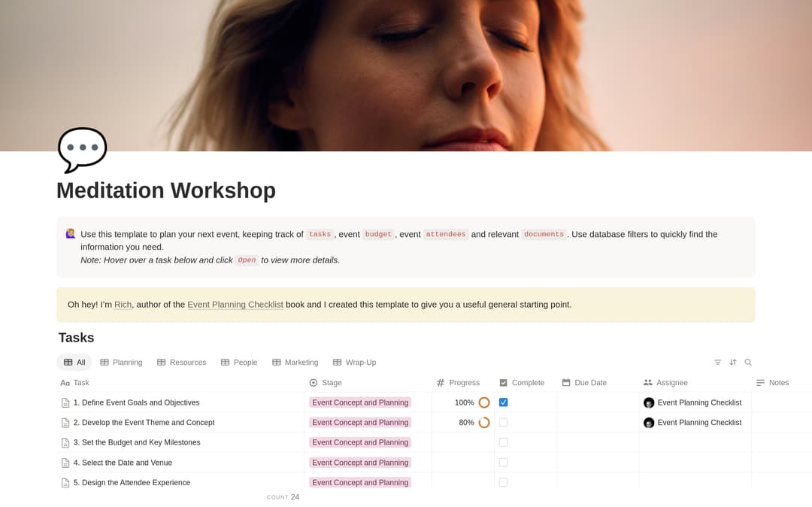Click page icon for Develop the Event Theme row
The image size is (812, 507).
(x=65, y=423)
